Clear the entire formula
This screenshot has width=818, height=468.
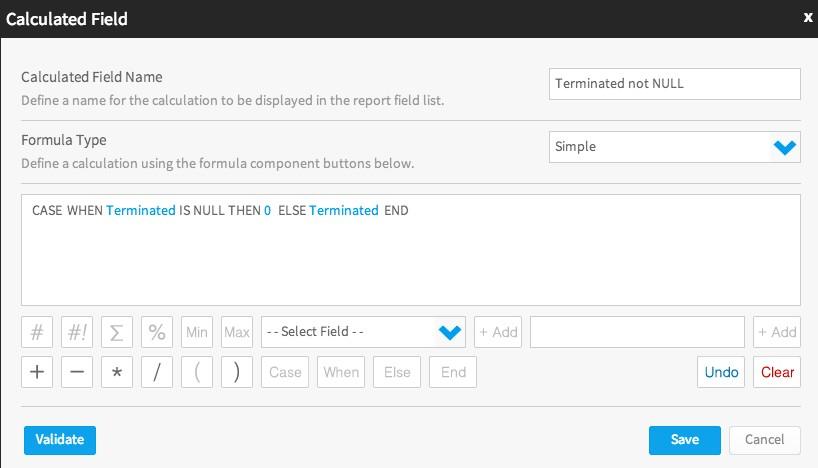777,372
